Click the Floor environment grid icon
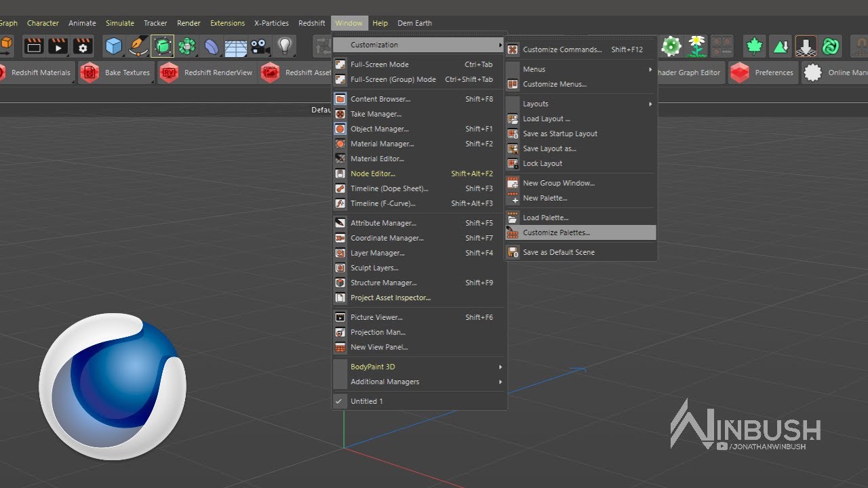Image resolution: width=868 pixels, height=488 pixels. (x=236, y=47)
